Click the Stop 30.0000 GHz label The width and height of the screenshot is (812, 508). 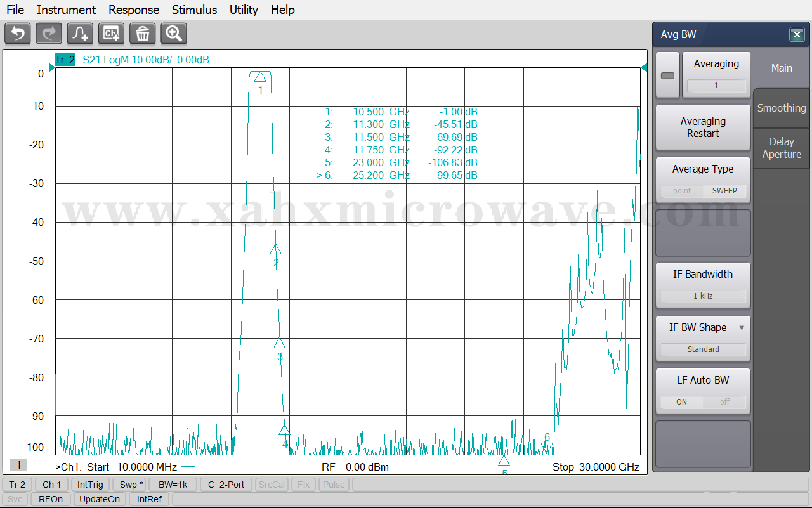[596, 467]
